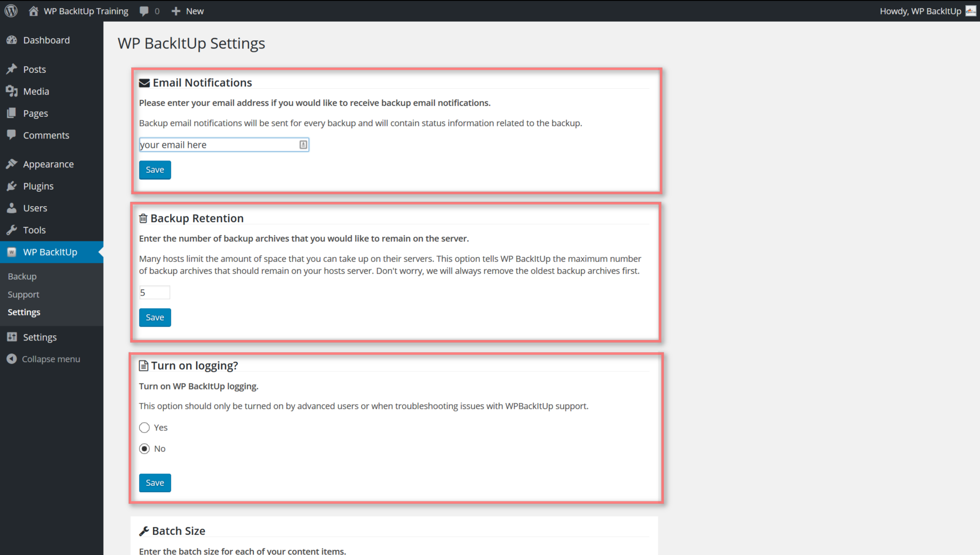Open the site home icon in the admin bar

click(x=34, y=11)
